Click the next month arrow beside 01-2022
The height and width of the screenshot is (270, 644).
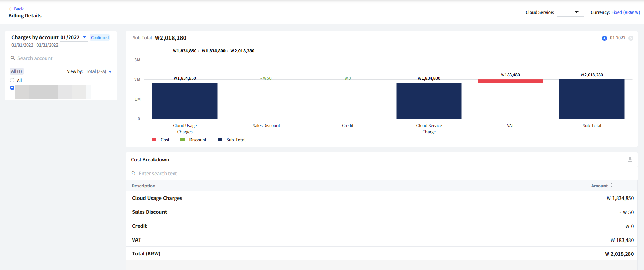coord(631,38)
